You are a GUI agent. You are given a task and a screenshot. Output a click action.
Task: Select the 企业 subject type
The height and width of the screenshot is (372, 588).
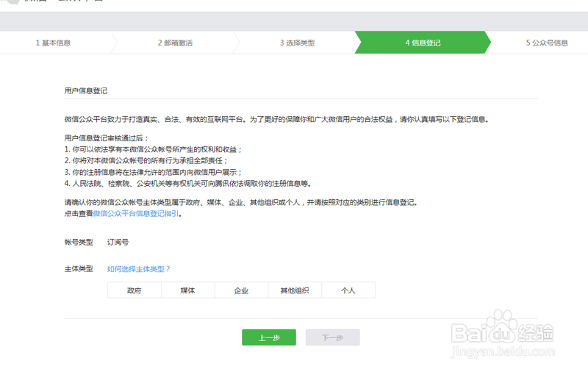coord(242,290)
